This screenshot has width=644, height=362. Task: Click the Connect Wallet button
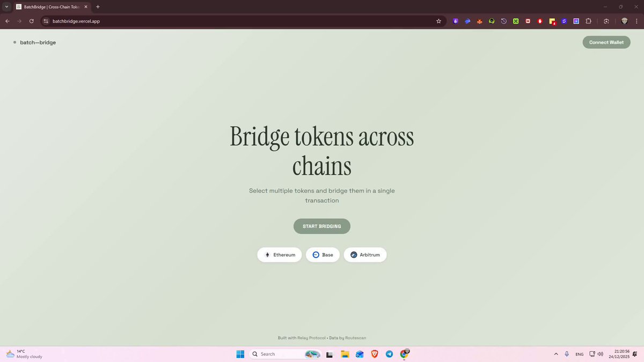pyautogui.click(x=606, y=42)
